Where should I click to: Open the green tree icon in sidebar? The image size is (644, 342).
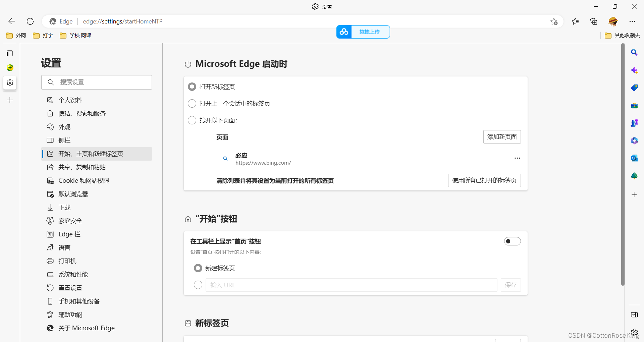pos(634,176)
